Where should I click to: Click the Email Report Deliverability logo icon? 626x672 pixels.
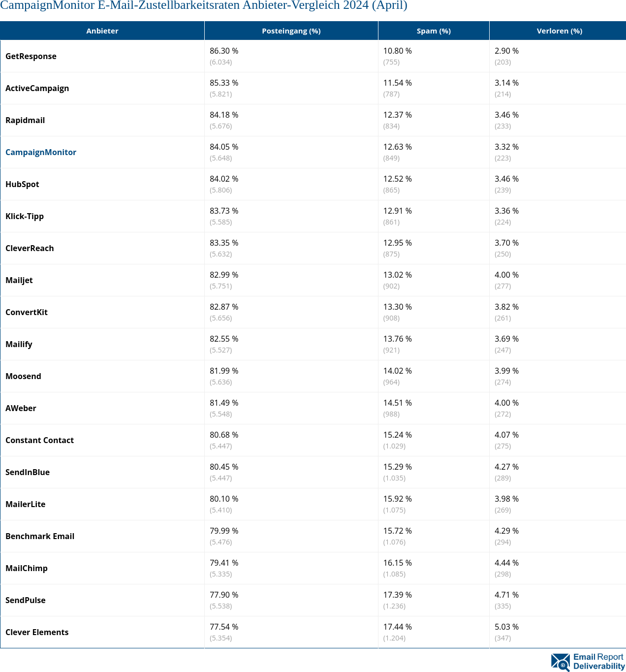[560, 662]
